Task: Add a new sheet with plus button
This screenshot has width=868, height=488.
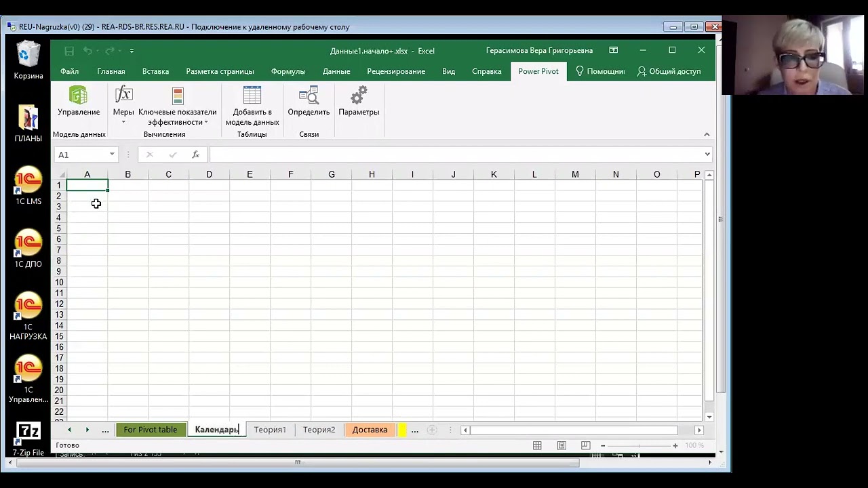Action: point(432,430)
